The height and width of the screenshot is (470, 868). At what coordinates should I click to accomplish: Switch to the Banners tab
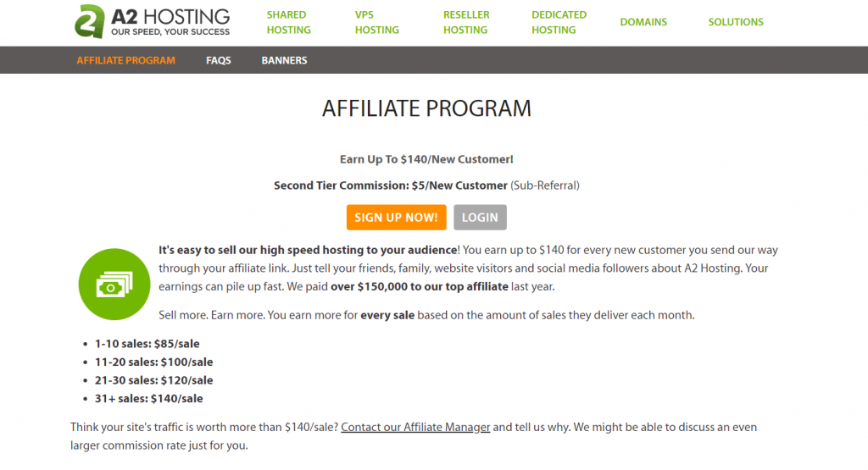[284, 60]
